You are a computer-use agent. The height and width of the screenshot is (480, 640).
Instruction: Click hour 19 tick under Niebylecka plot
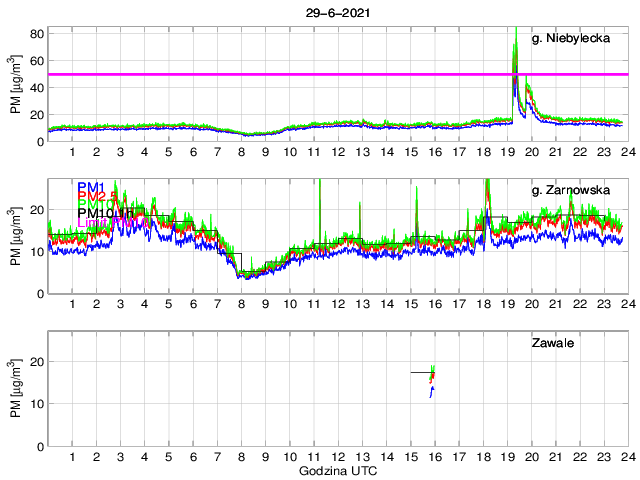508,152
